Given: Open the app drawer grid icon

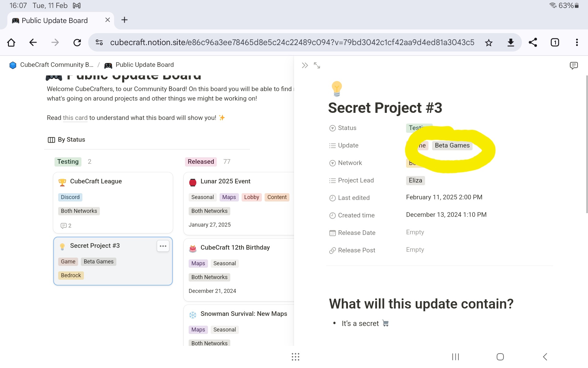Looking at the screenshot, I should (x=295, y=357).
